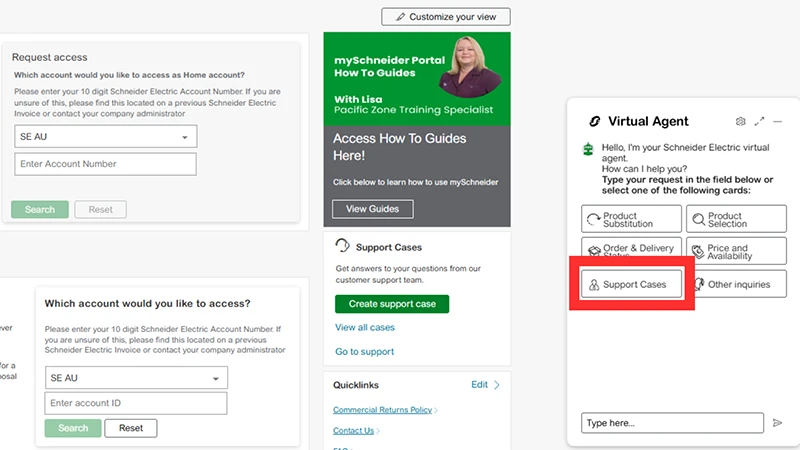
Task: Focus the Type here chat field
Action: pyautogui.click(x=672, y=423)
